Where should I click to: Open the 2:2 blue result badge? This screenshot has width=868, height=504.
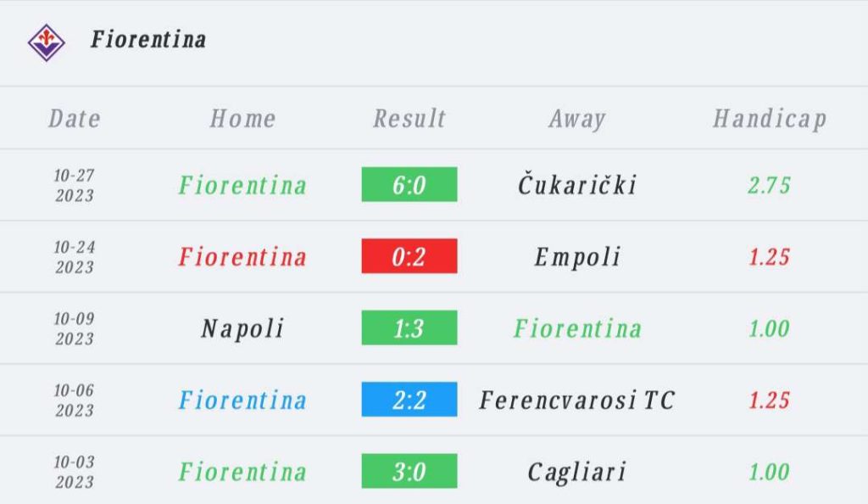[409, 400]
